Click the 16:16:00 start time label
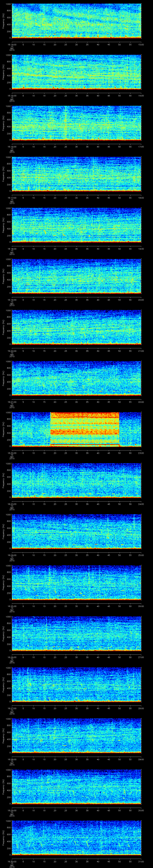This screenshot has height=868, width=153. click(x=12, y=147)
